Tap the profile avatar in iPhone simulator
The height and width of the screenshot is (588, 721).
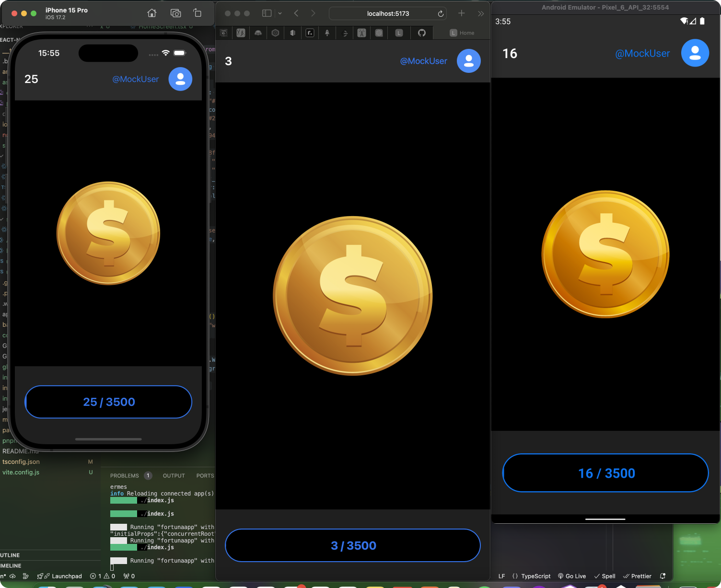coord(180,79)
